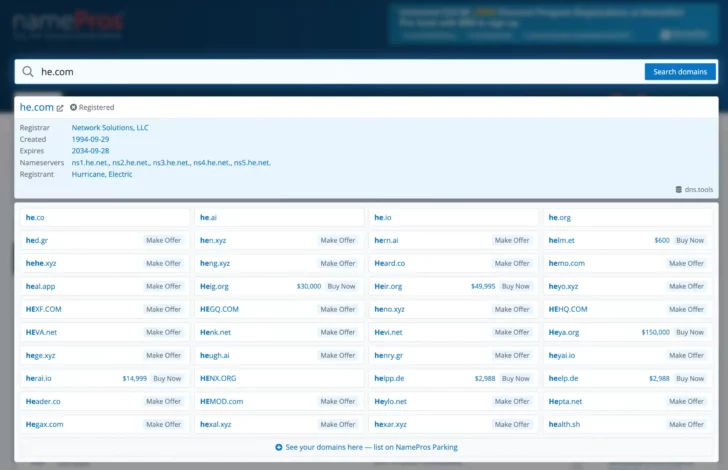728x470 pixels.
Task: Click plus icon beside 'See your domains here'
Action: pos(278,447)
